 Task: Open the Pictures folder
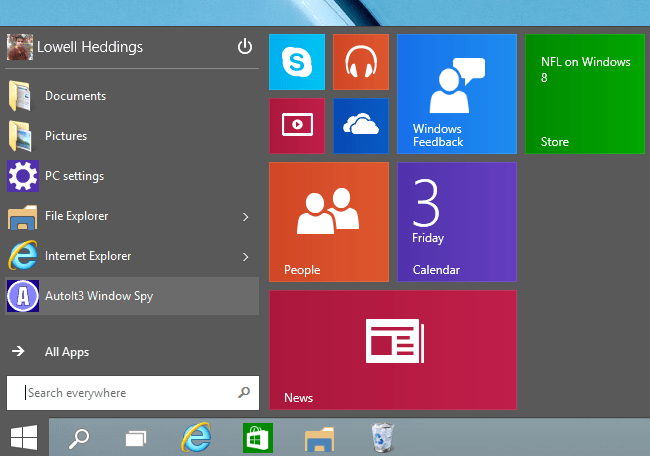point(132,136)
